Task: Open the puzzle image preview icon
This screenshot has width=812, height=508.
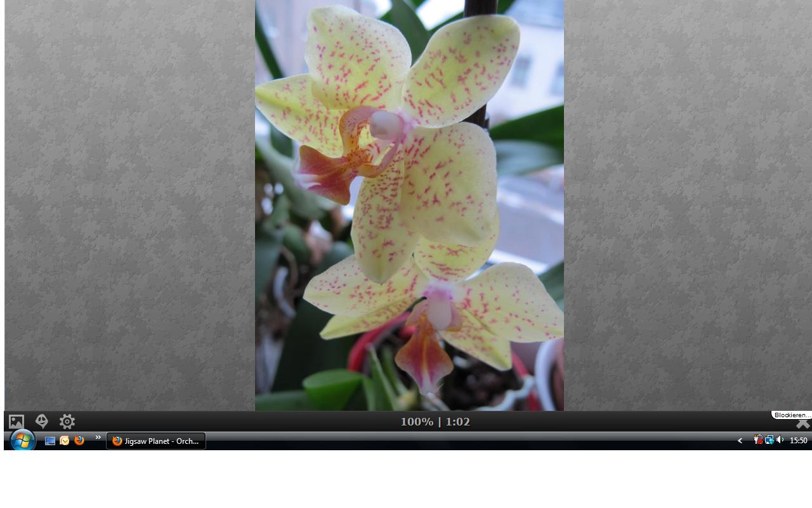Action: click(x=16, y=422)
